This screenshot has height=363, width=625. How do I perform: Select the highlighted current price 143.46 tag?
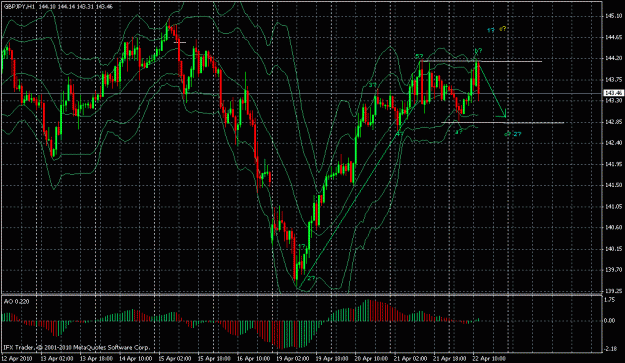tap(613, 93)
